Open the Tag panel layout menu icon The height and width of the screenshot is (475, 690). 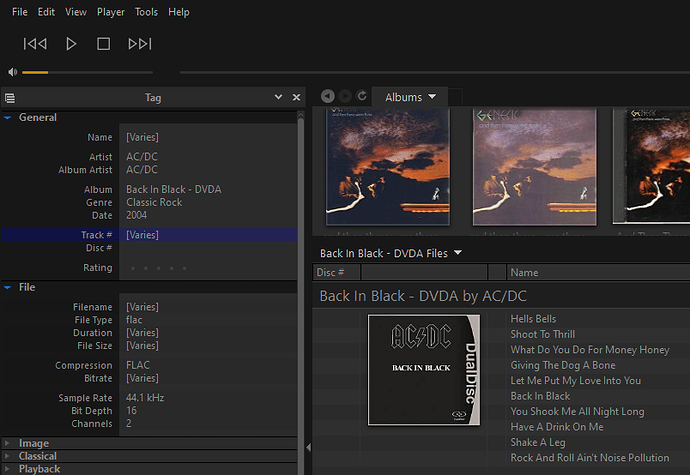(x=10, y=98)
